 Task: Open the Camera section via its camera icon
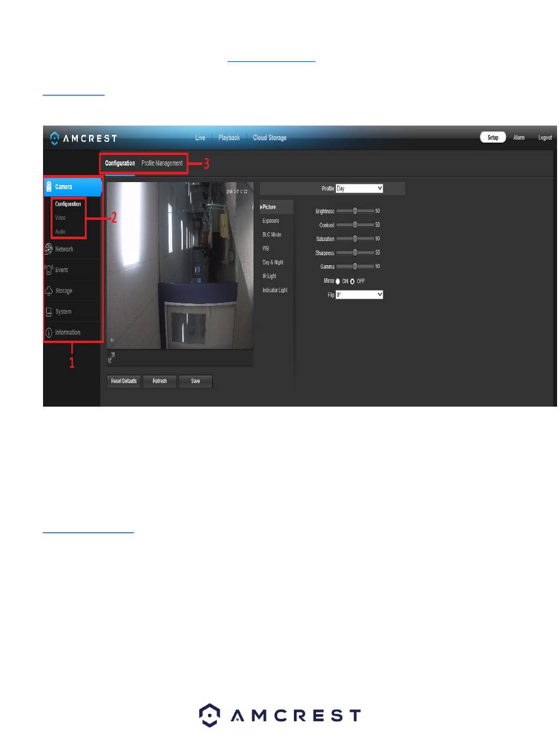tap(50, 187)
